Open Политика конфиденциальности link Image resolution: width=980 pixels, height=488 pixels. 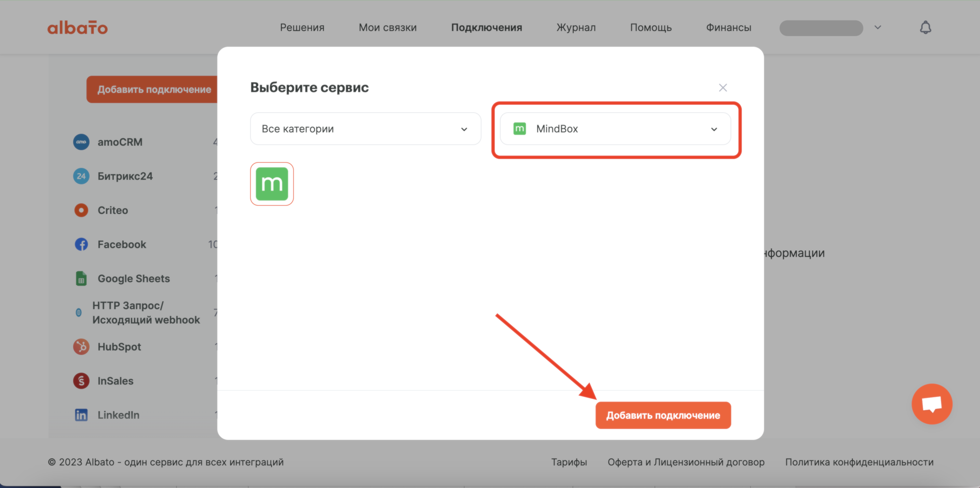click(x=859, y=462)
